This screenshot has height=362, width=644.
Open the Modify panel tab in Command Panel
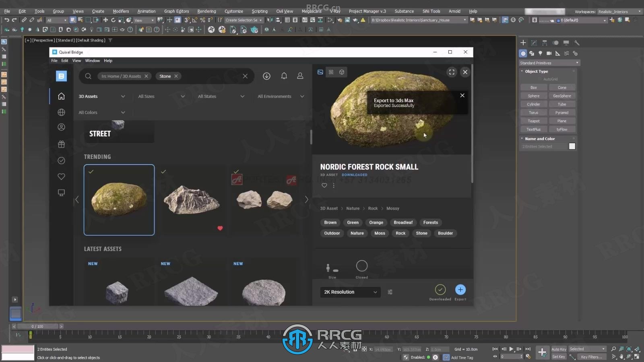pyautogui.click(x=534, y=43)
